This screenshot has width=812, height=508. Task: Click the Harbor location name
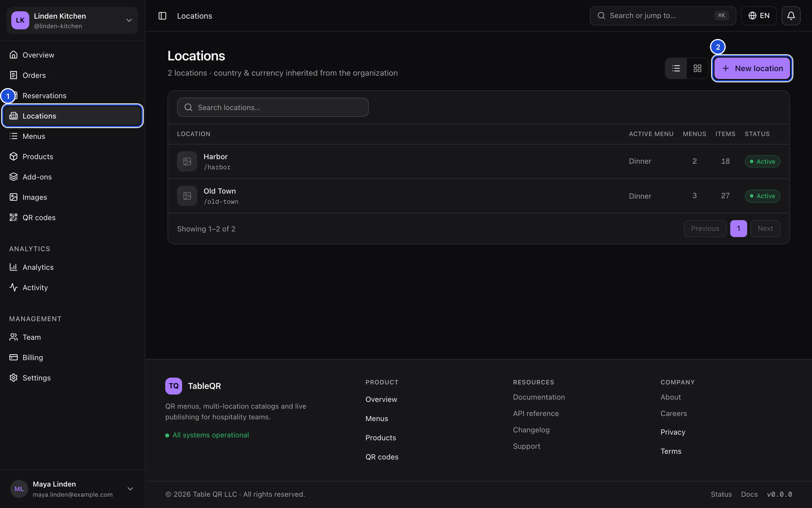(x=215, y=157)
